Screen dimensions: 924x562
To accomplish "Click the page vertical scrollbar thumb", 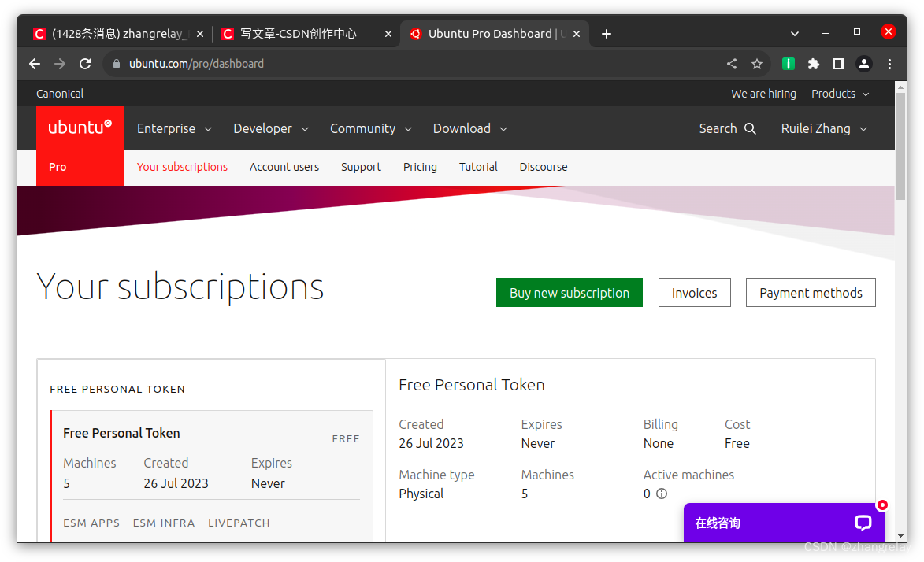I will 900,146.
